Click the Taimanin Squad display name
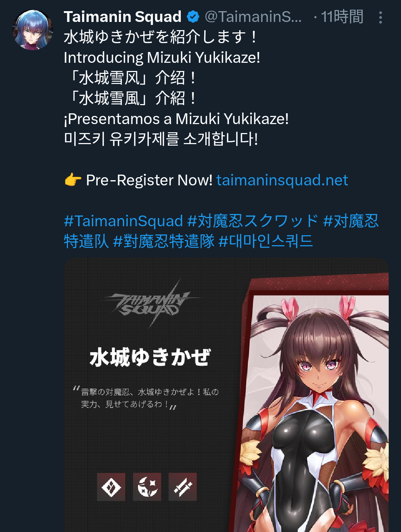401x532 pixels. [123, 17]
